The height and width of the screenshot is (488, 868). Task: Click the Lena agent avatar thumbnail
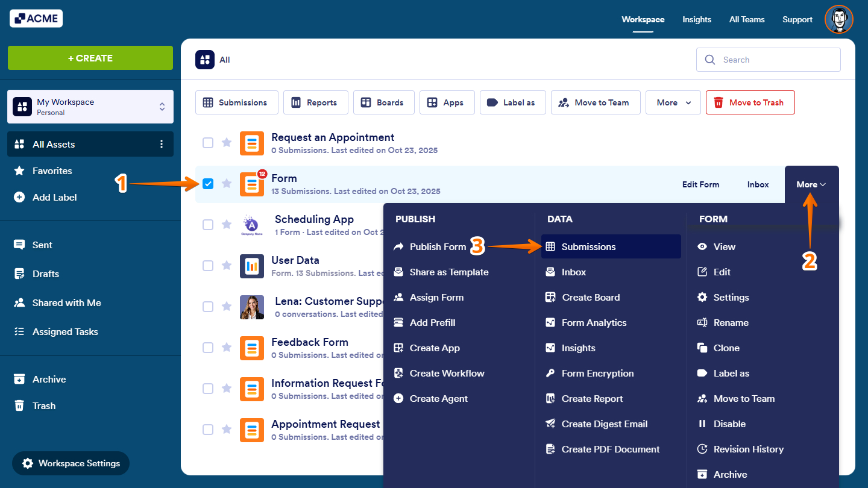pyautogui.click(x=252, y=307)
